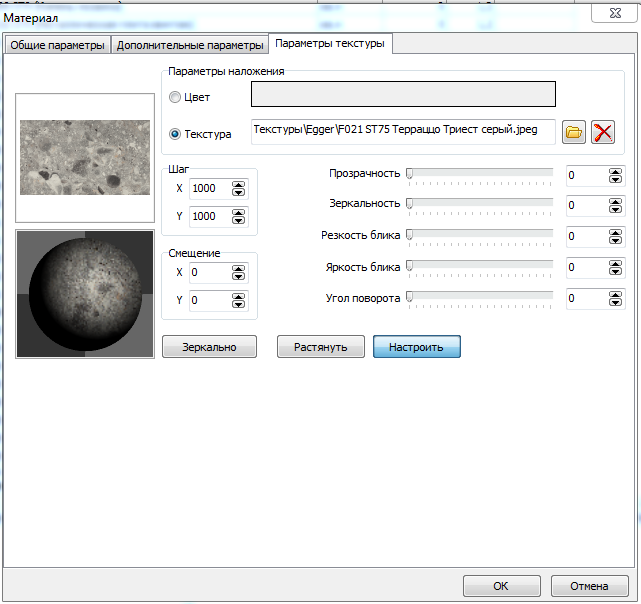Click the texture file path field
The height and width of the screenshot is (604, 641).
click(403, 131)
